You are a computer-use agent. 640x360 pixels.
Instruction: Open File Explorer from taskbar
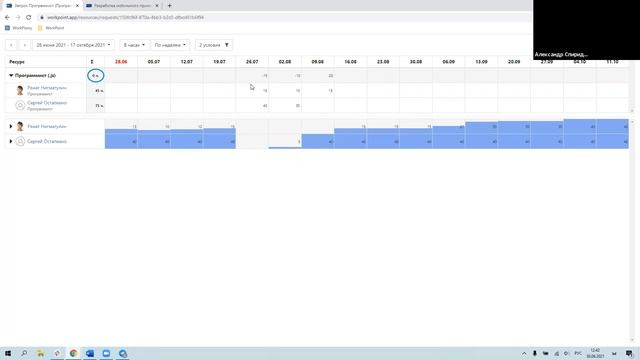40,353
